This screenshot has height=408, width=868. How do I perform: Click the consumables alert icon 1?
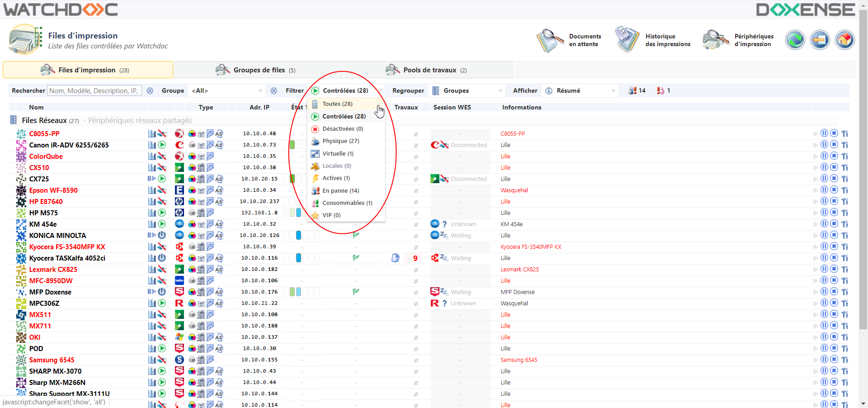click(x=663, y=90)
